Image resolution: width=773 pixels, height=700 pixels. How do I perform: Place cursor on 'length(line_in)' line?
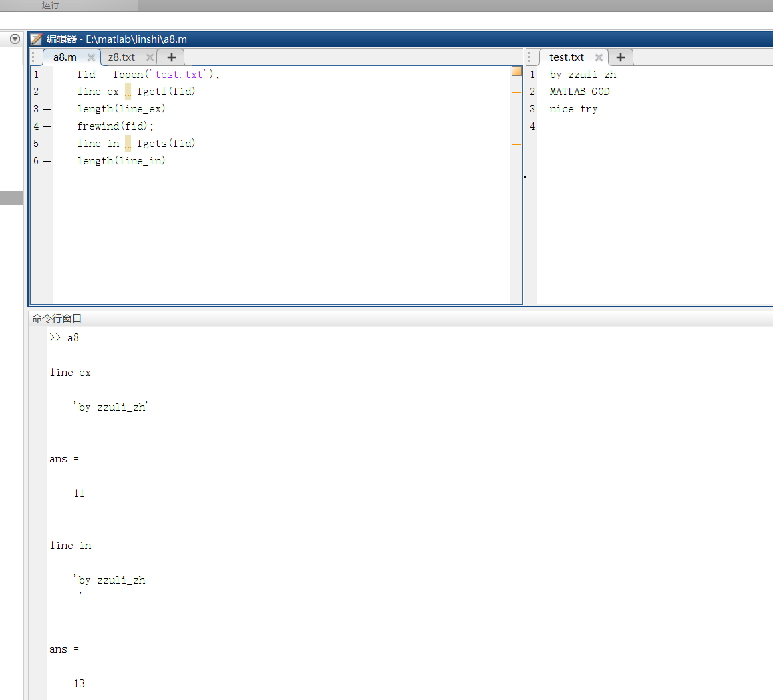coord(121,160)
